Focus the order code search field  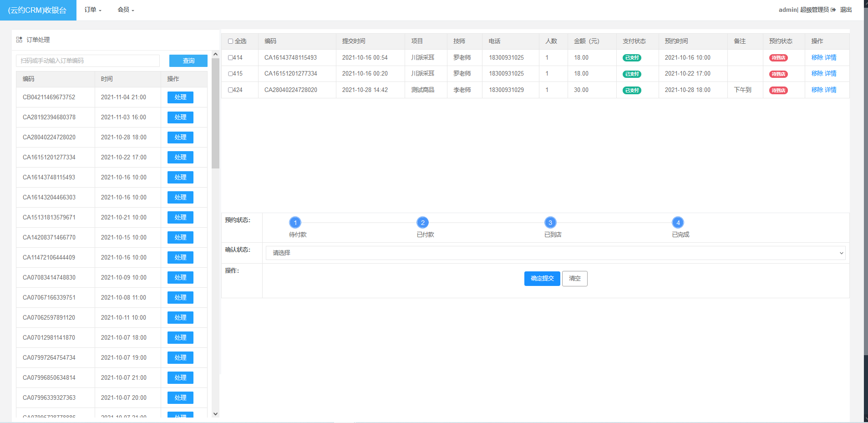click(x=88, y=61)
